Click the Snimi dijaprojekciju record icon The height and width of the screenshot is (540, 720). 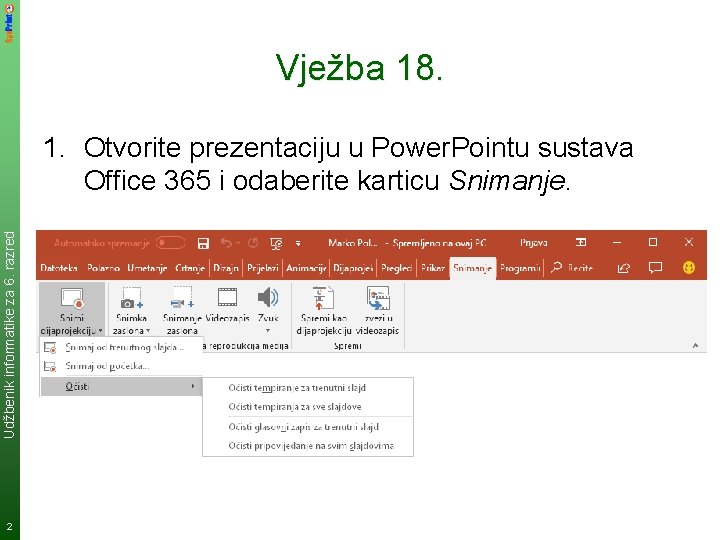click(x=72, y=298)
